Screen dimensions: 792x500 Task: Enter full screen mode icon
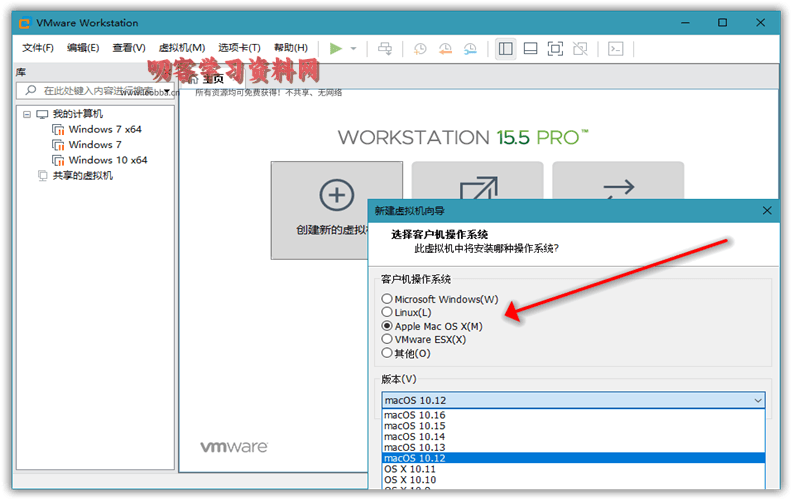(x=555, y=48)
